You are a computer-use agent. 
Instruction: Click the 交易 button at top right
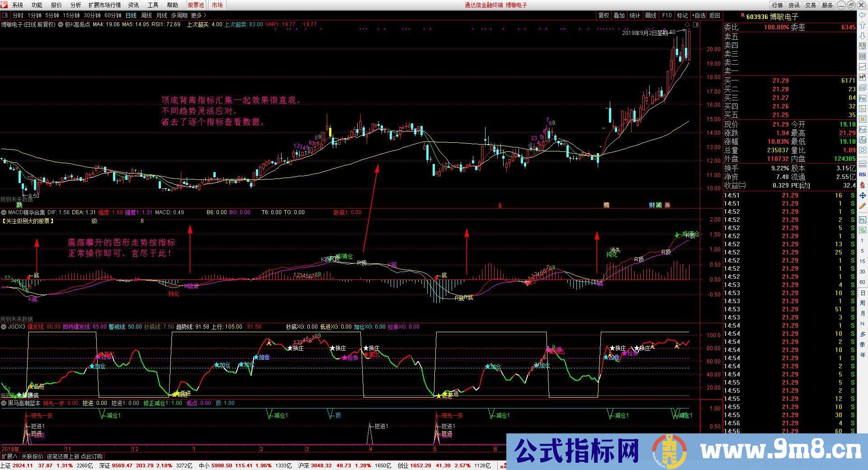[x=811, y=5]
